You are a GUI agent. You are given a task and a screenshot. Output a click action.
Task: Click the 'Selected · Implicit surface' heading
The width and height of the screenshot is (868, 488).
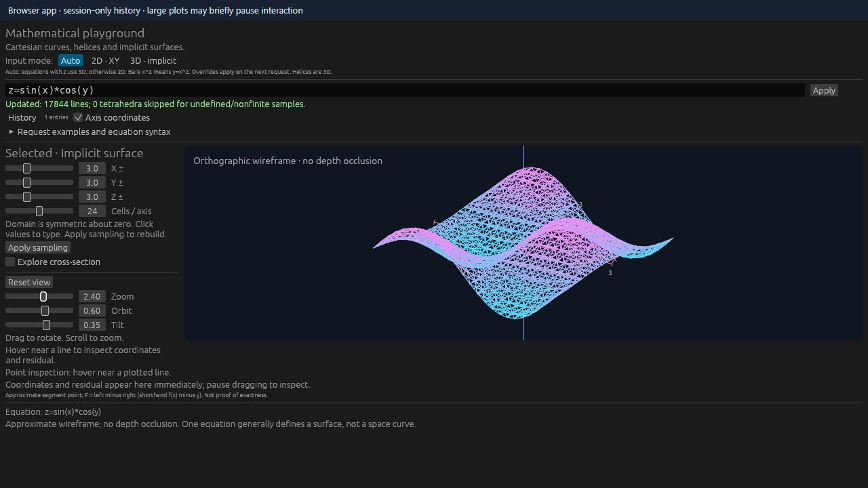75,152
